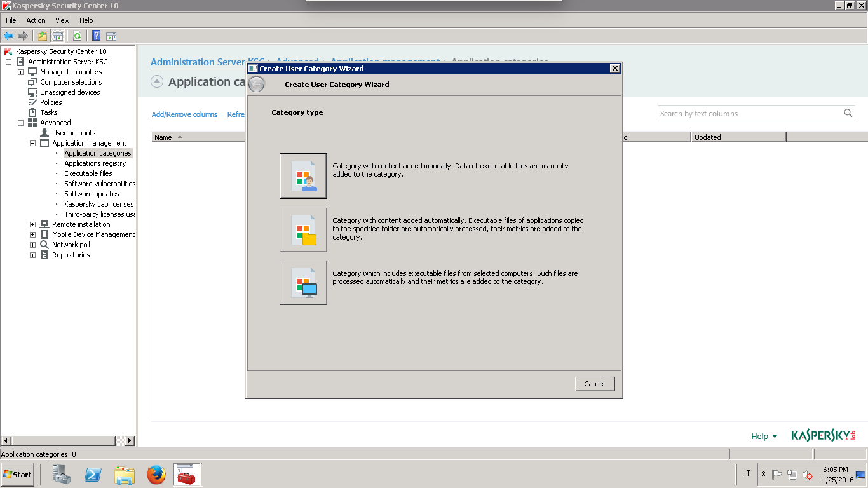
Task: Sort by the Name column header
Action: (x=198, y=137)
